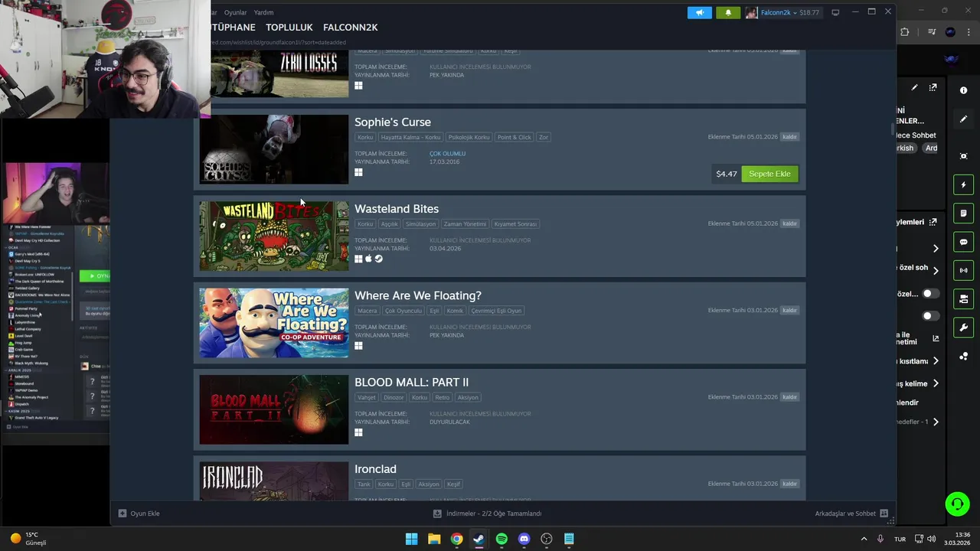
Task: Add Sophie's Curse to cart with Sepete Ekle
Action: [769, 174]
